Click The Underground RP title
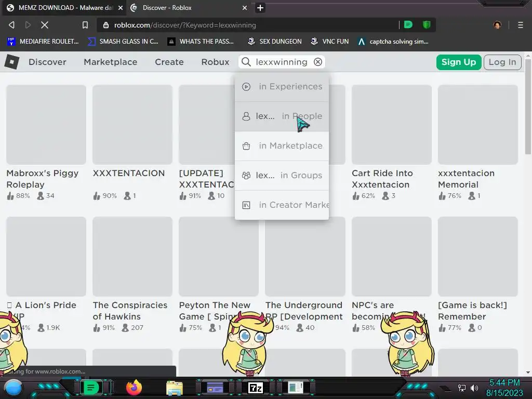The width and height of the screenshot is (532, 399). pos(304,311)
